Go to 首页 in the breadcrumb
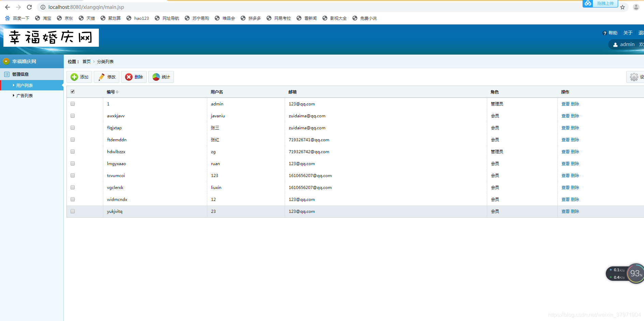Image resolution: width=644 pixels, height=321 pixels. (x=87, y=62)
